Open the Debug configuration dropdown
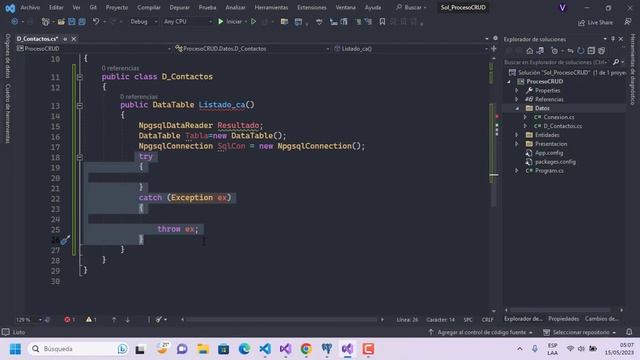 coord(144,22)
